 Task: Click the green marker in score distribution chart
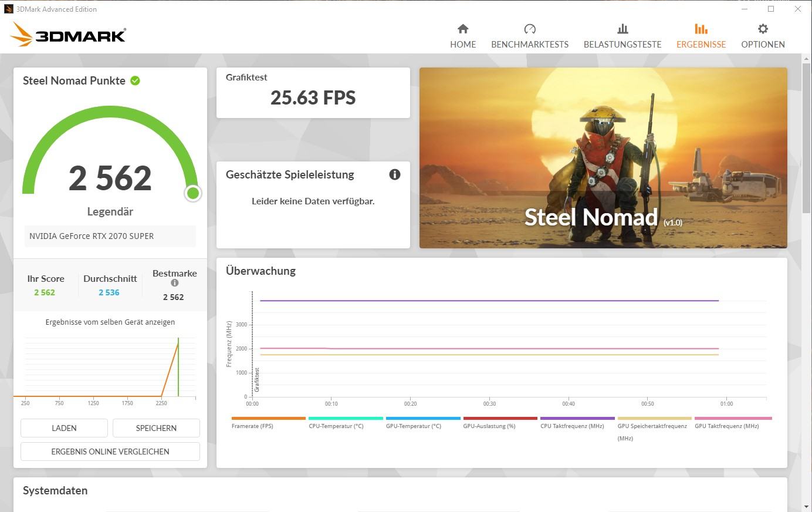pyautogui.click(x=178, y=368)
